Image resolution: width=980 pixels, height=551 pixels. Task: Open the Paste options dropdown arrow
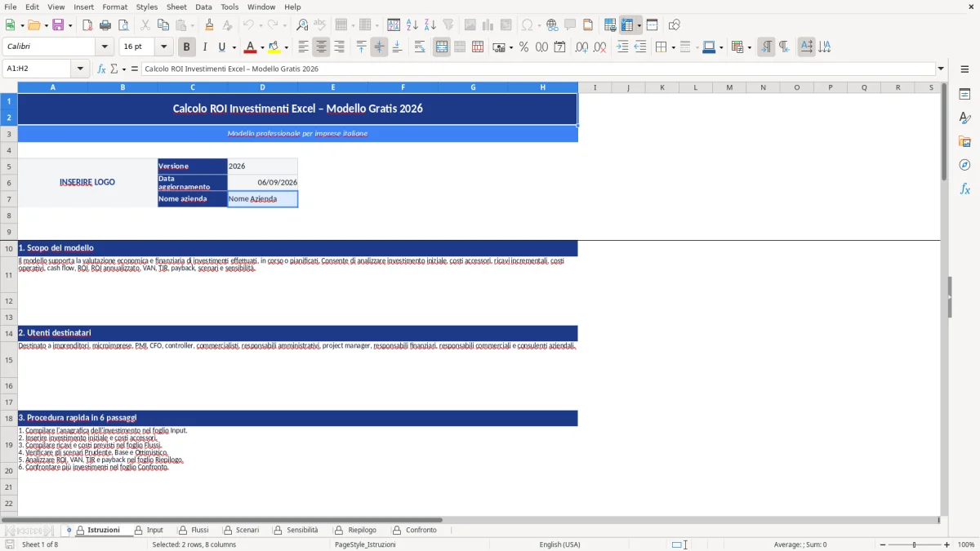pyautogui.click(x=192, y=25)
